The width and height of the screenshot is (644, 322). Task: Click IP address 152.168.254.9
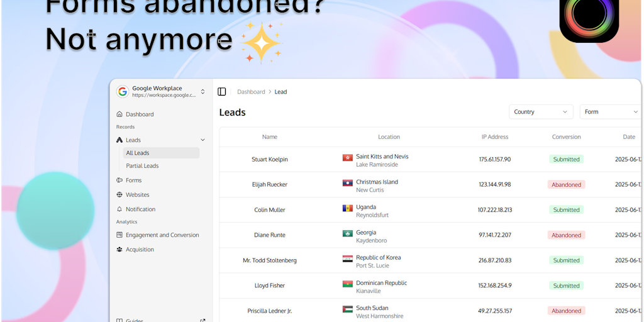pyautogui.click(x=495, y=286)
